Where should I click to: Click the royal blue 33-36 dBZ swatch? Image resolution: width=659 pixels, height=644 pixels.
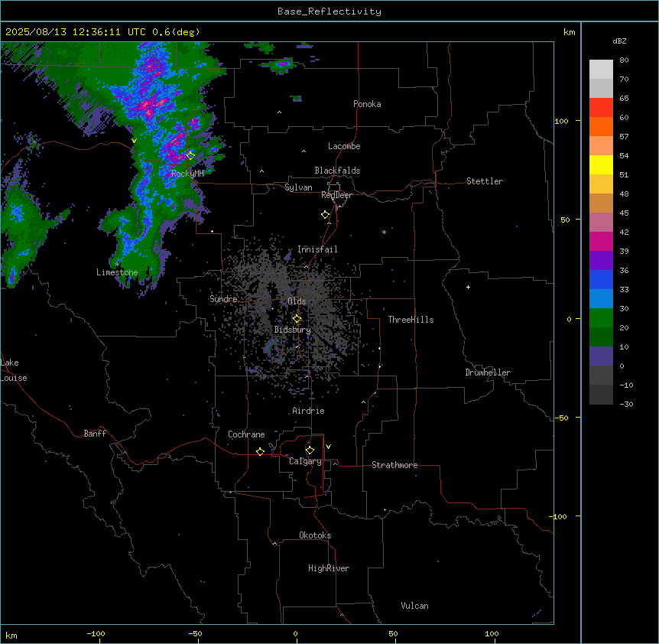coord(601,279)
